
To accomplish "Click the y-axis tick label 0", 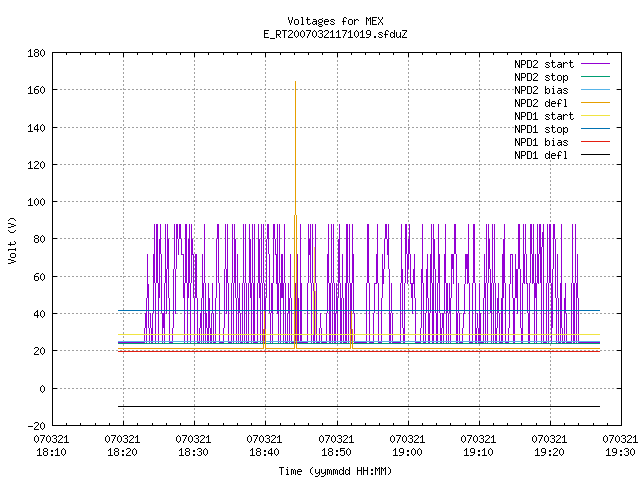I will point(42,389).
